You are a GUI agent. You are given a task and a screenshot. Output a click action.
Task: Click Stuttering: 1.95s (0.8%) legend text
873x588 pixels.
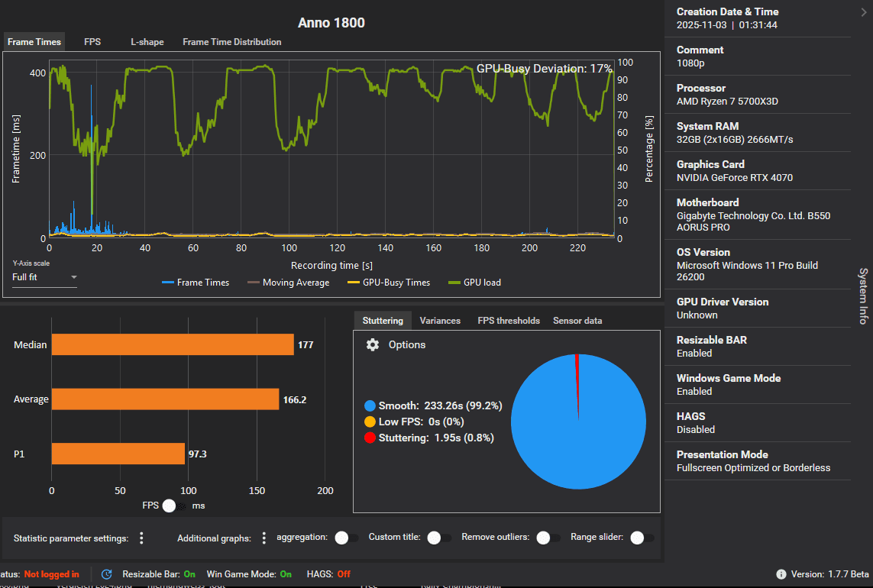(436, 438)
